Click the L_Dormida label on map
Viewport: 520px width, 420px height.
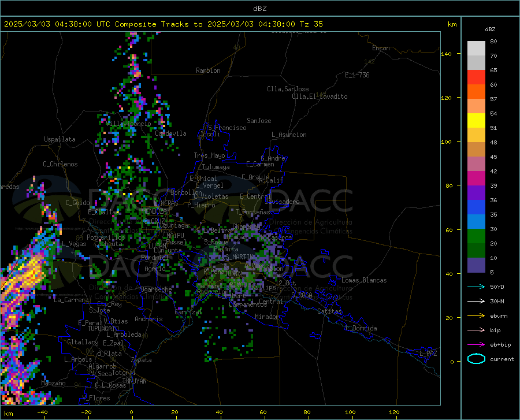point(361,328)
